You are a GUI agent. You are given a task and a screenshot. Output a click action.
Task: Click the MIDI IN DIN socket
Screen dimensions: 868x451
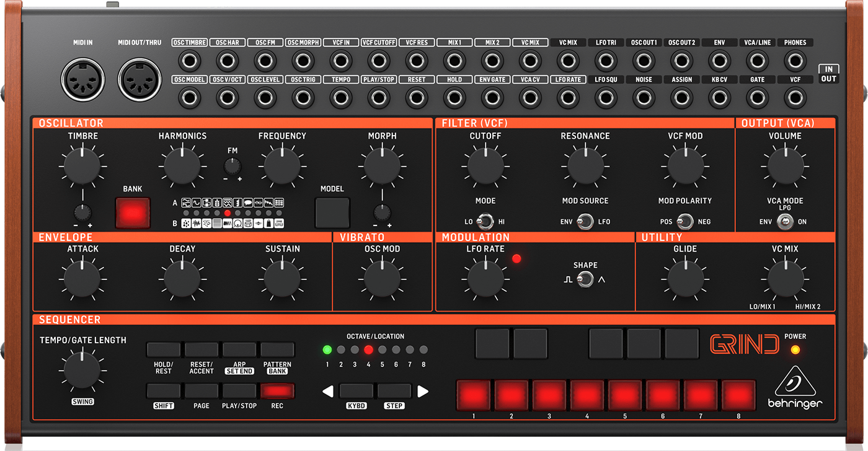click(x=83, y=81)
